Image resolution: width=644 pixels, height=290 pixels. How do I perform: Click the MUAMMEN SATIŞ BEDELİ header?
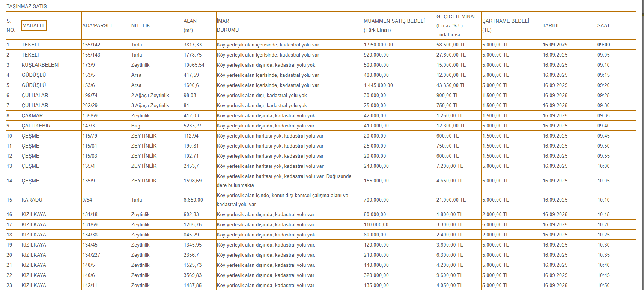pyautogui.click(x=394, y=25)
